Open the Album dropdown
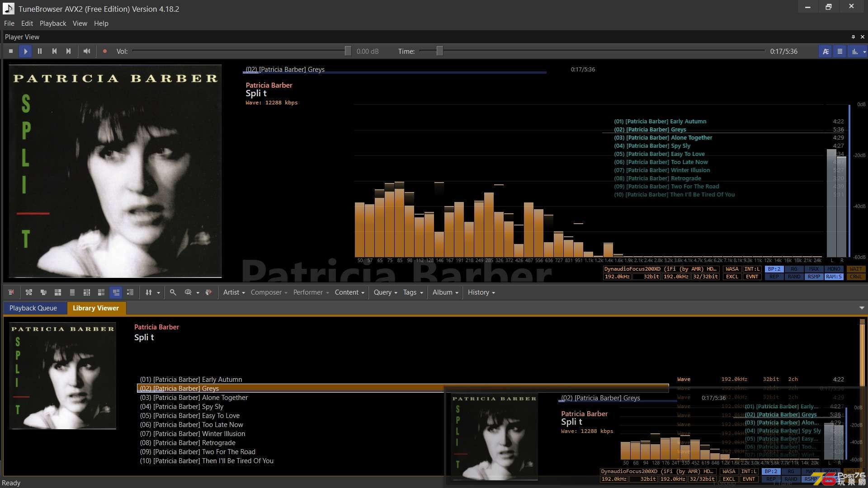The width and height of the screenshot is (868, 488). [x=445, y=292]
